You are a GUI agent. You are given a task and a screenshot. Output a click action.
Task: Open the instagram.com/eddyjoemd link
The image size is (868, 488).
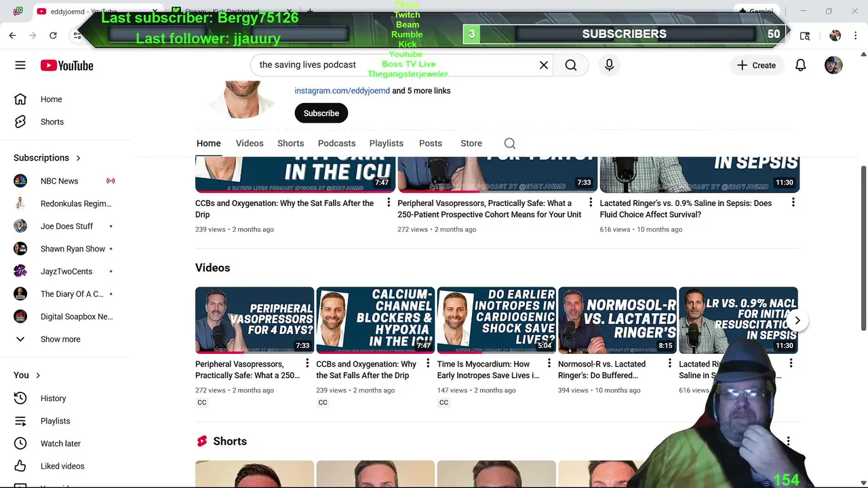(342, 91)
